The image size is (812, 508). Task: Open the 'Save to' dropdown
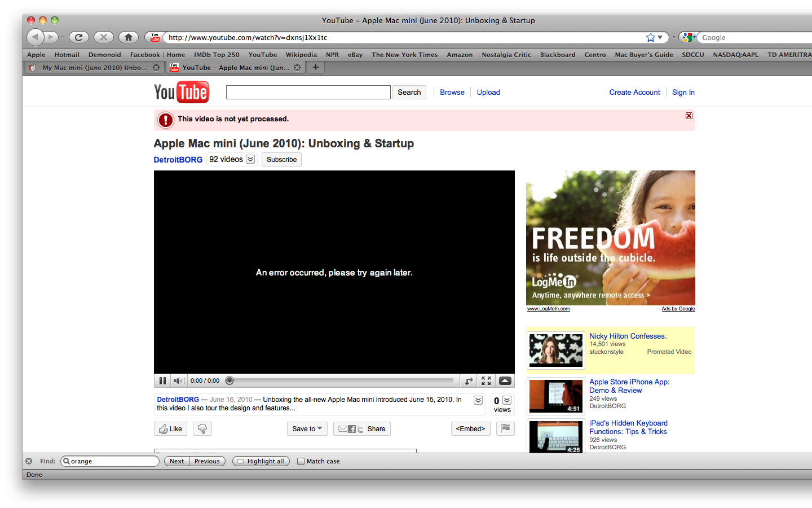307,429
